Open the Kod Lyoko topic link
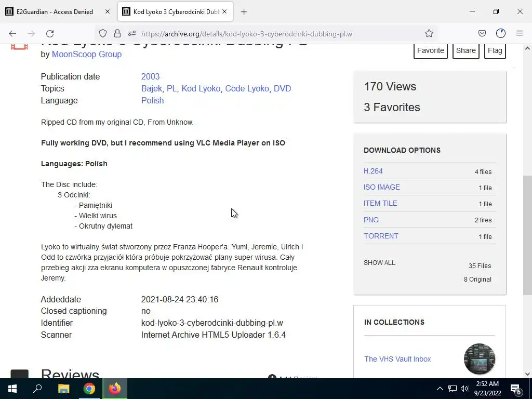 (x=201, y=88)
